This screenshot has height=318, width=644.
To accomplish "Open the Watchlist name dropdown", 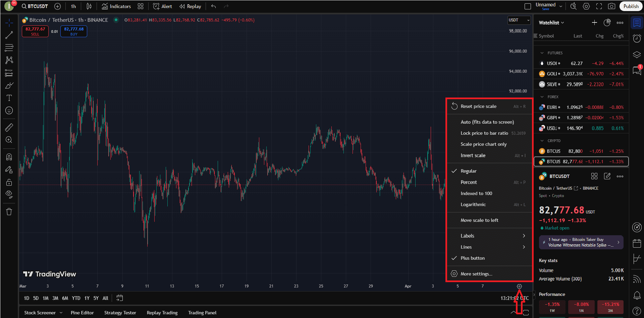I will click(x=551, y=23).
